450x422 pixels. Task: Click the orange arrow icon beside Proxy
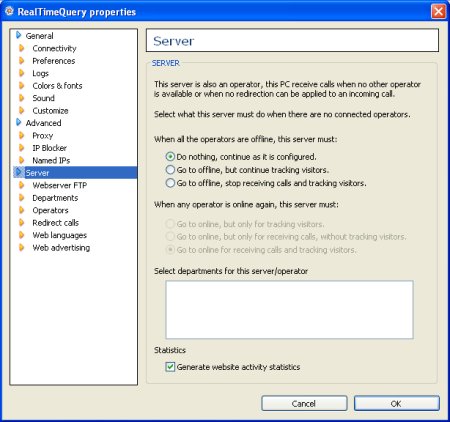point(22,135)
